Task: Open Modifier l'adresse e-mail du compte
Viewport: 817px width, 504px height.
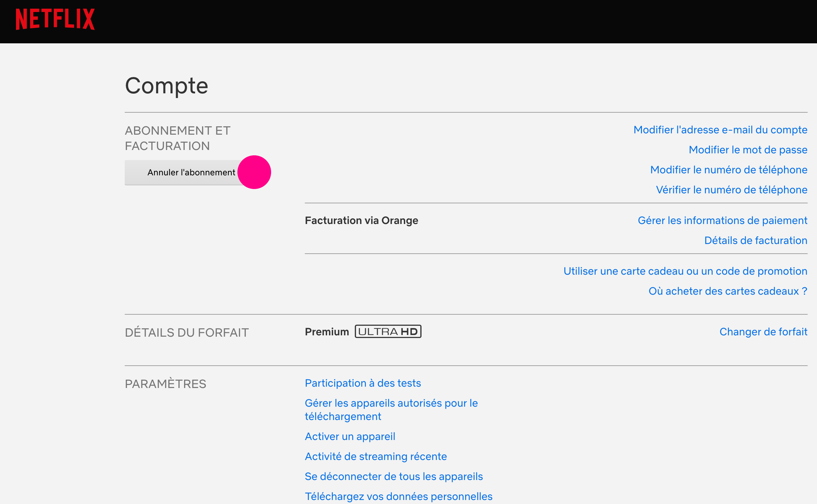Action: click(x=720, y=130)
